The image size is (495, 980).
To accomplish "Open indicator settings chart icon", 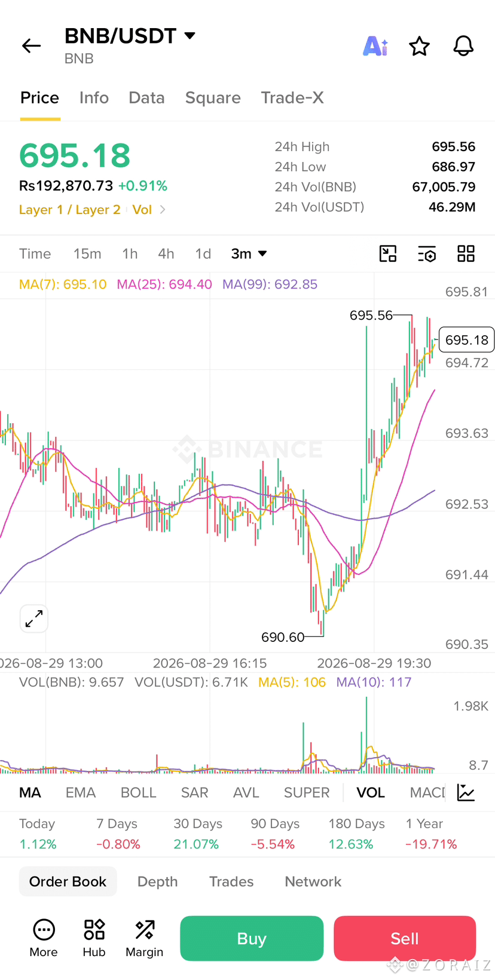I will (466, 792).
